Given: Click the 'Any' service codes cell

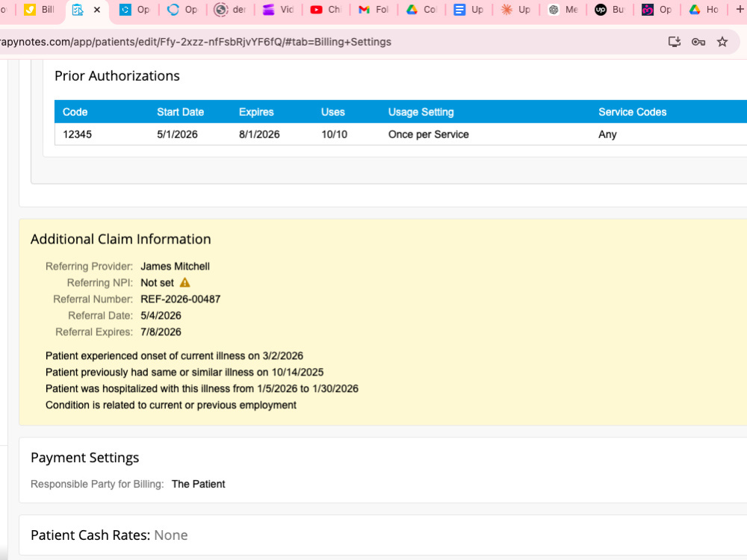Looking at the screenshot, I should pos(607,134).
